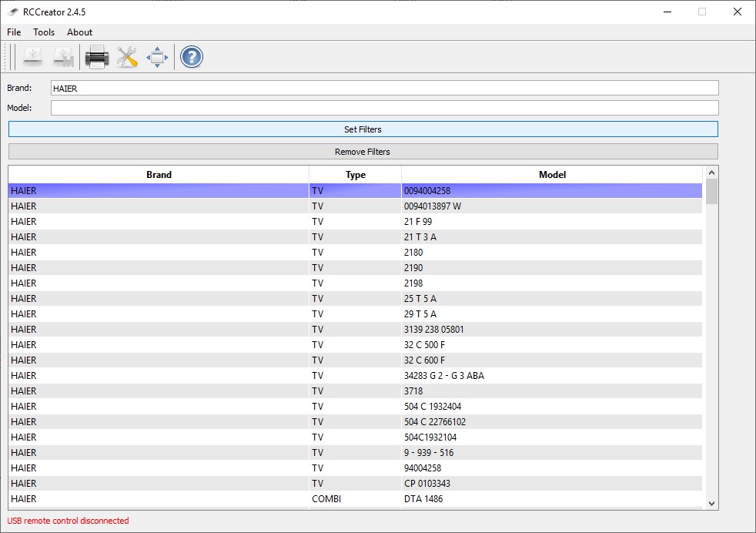Open the Print function via printer icon

click(95, 56)
